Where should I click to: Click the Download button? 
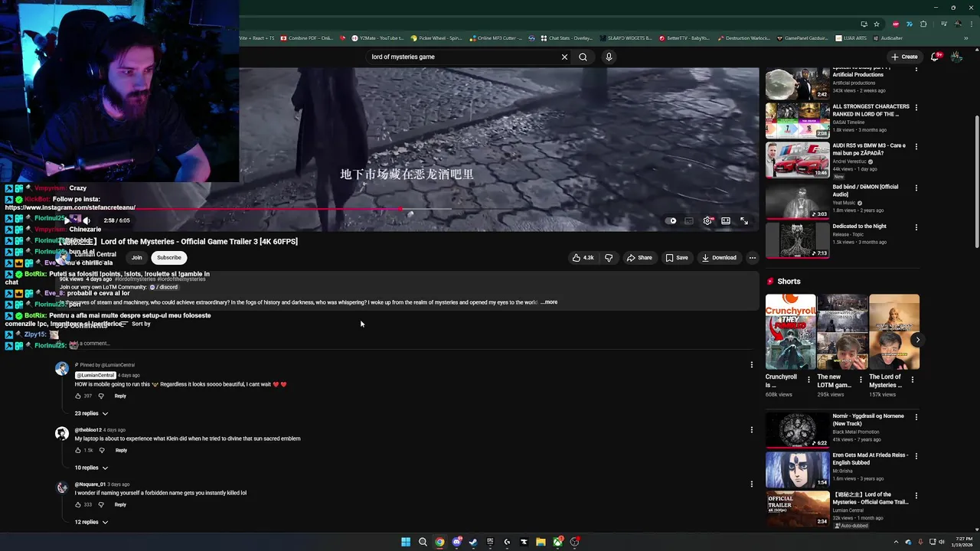(719, 258)
